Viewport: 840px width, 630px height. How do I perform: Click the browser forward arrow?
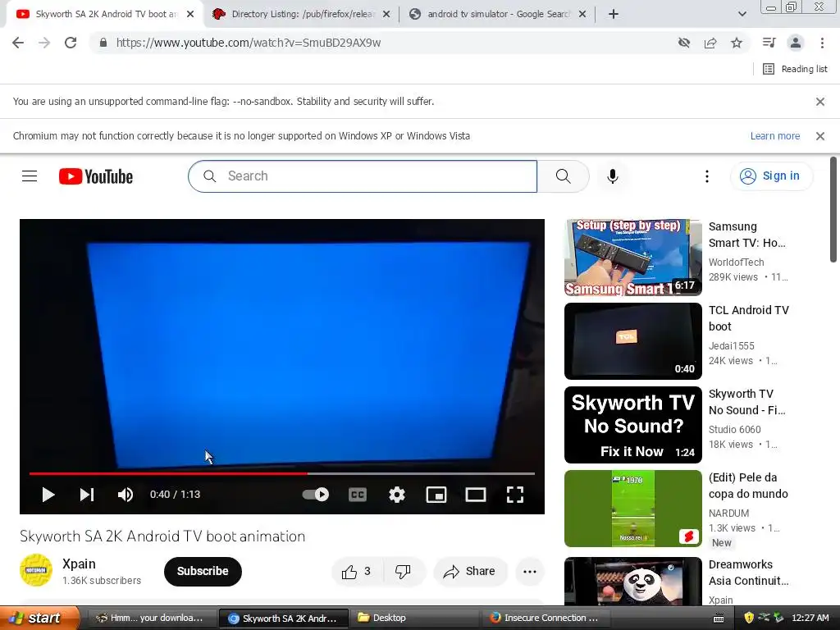click(44, 43)
